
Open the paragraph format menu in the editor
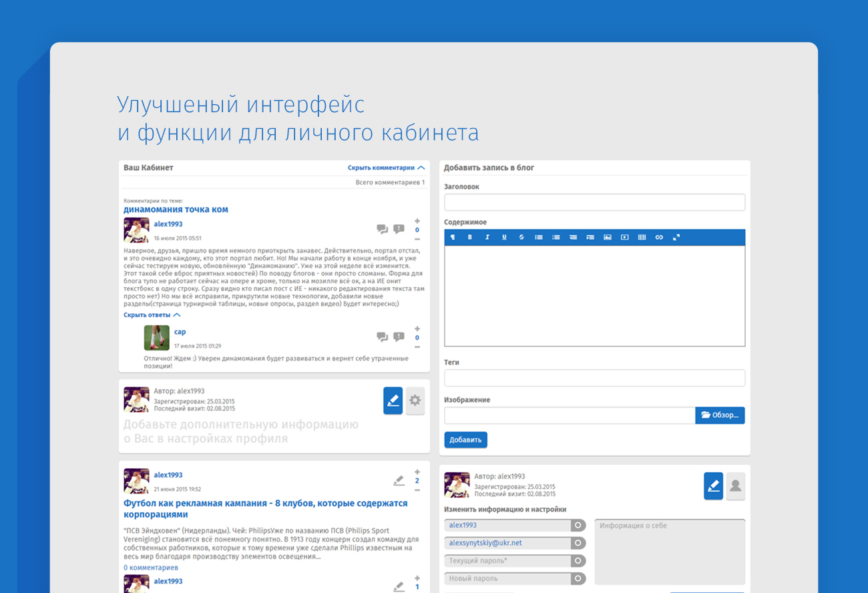coord(453,237)
